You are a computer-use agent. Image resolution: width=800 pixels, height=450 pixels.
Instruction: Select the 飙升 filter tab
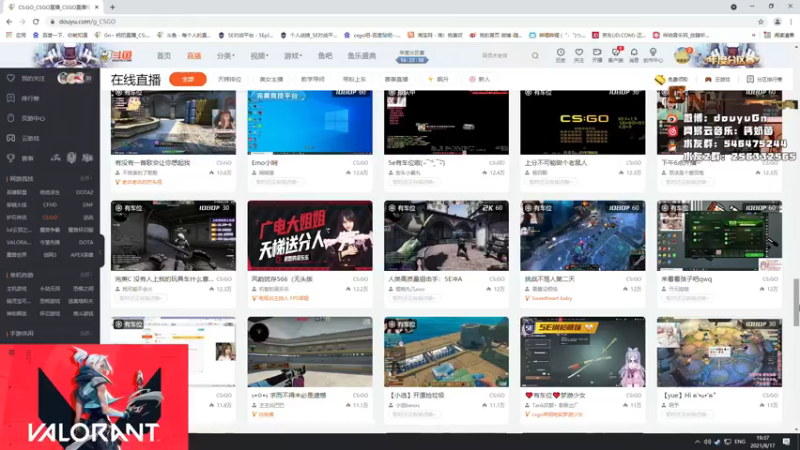click(x=438, y=79)
